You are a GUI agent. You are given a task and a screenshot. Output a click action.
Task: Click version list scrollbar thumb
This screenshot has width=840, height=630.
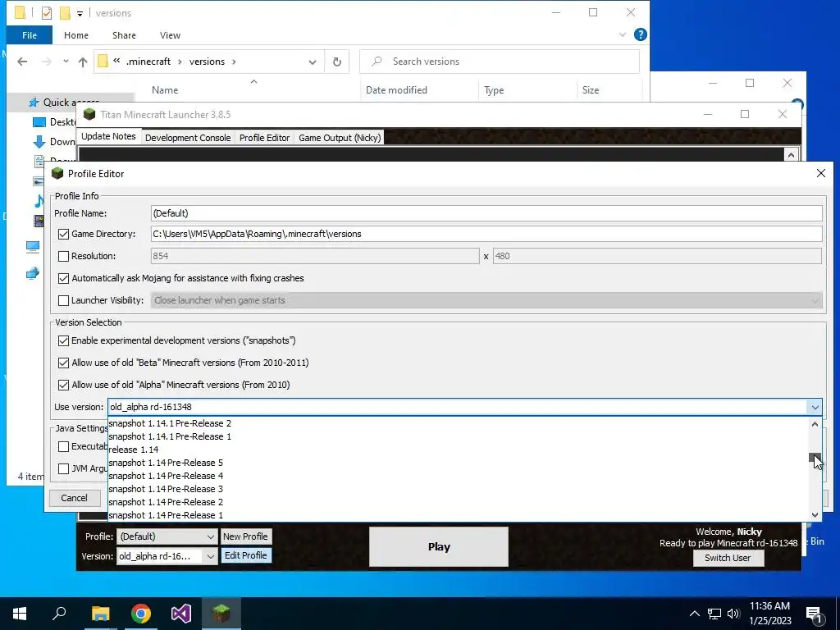(815, 458)
